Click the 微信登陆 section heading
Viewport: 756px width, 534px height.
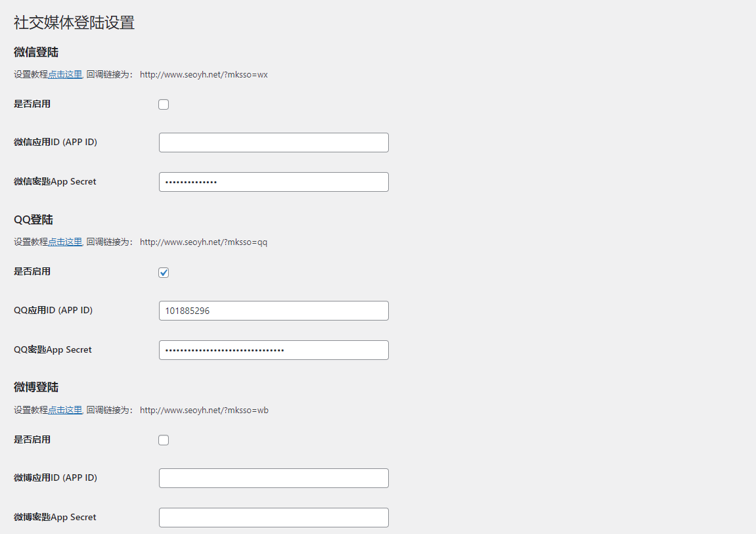point(36,52)
